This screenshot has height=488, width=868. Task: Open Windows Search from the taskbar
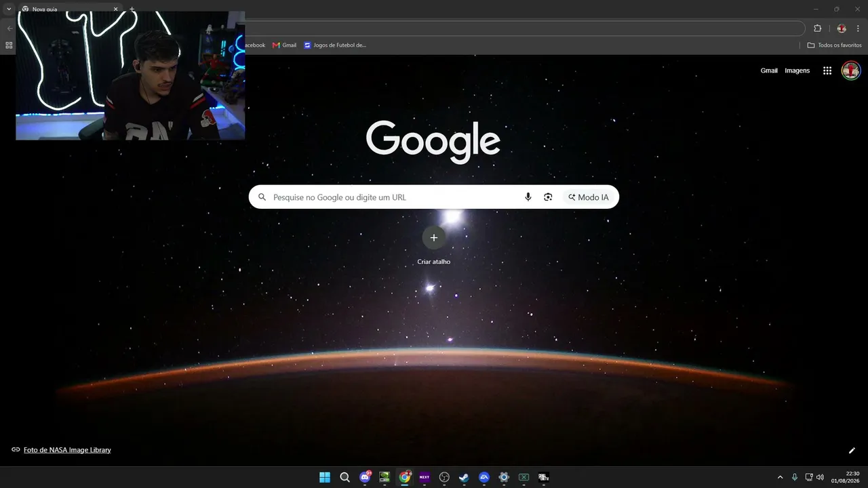pyautogui.click(x=344, y=477)
